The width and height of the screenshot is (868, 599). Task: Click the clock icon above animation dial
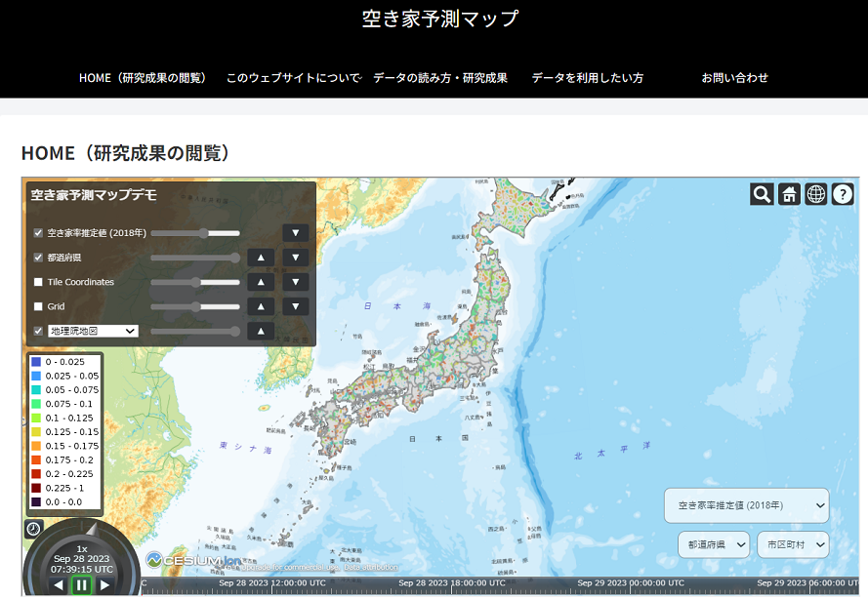tap(33, 529)
